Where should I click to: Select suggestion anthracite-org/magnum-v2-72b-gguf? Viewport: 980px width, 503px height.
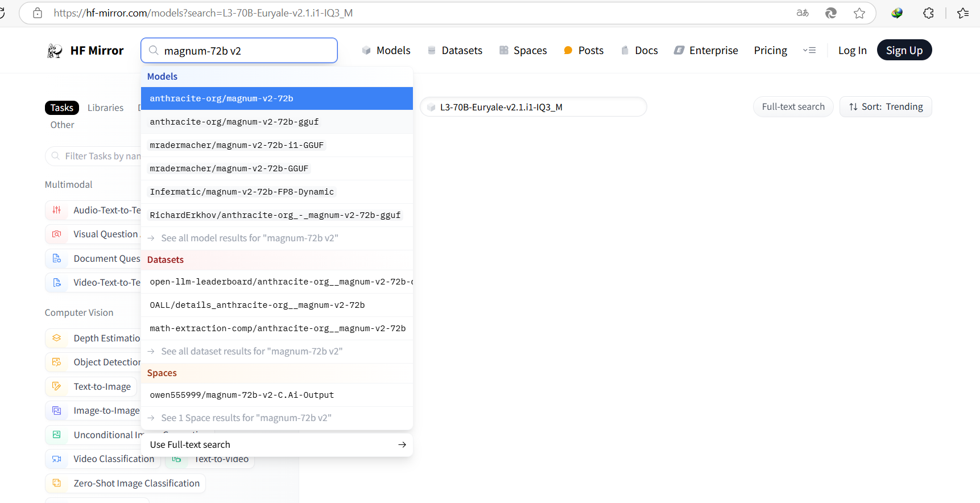277,122
